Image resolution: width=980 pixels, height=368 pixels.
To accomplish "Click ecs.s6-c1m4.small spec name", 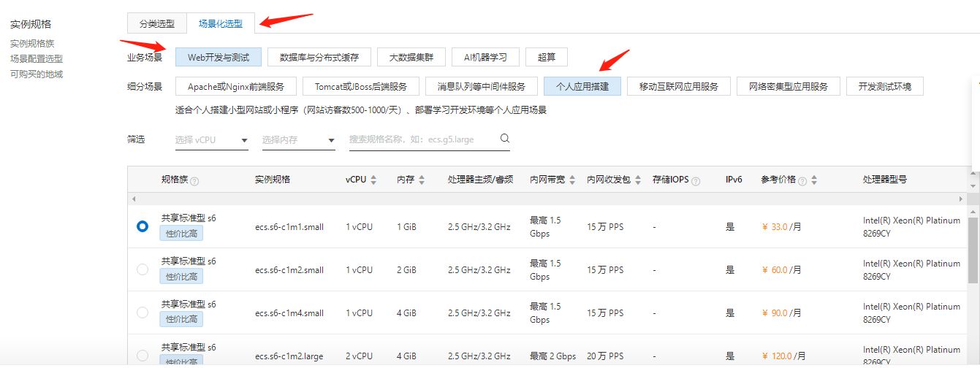I will point(289,313).
